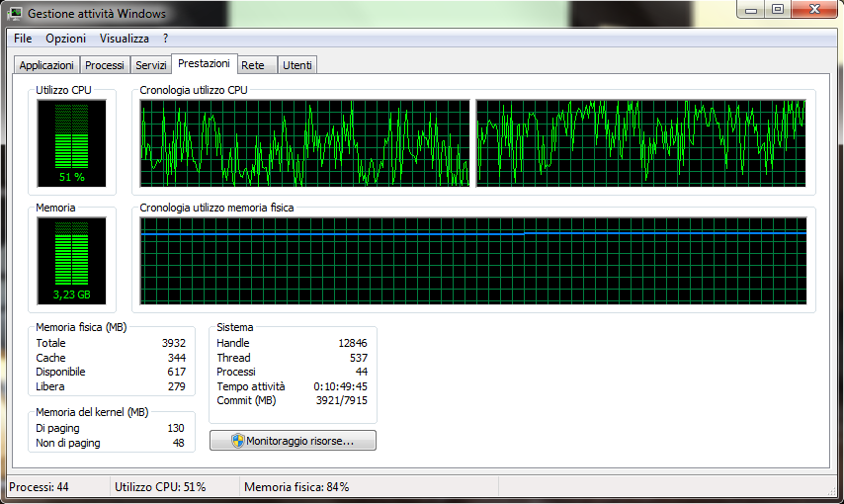Screen dimensions: 844x504
Task: Click the Handle value 12846
Action: [x=353, y=343]
